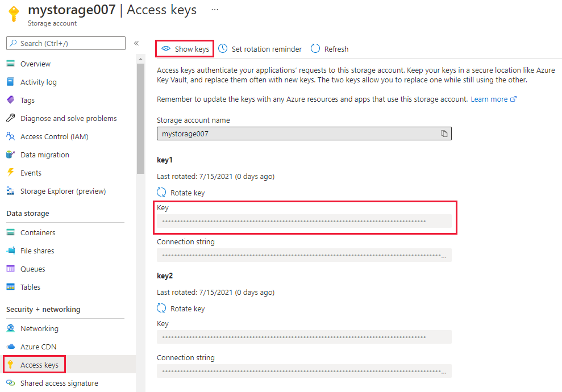The image size is (562, 392).
Task: Open Shared access signature page
Action: [x=59, y=383]
